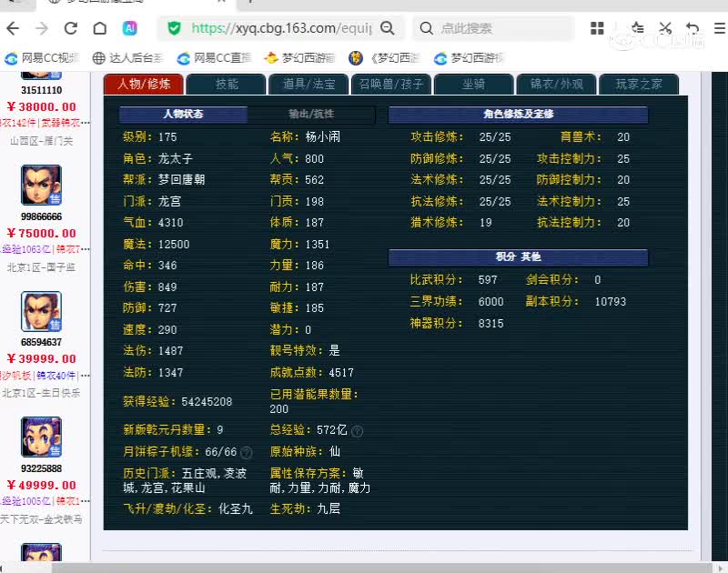Viewport: 728px width, 573px height.
Task: Click the green lock icon in address bar
Action: coord(175,28)
